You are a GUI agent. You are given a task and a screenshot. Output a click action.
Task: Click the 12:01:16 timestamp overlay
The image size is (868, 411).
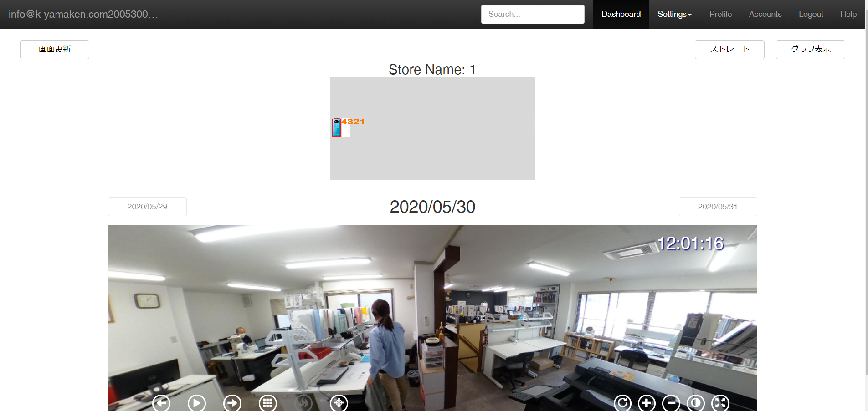[690, 244]
